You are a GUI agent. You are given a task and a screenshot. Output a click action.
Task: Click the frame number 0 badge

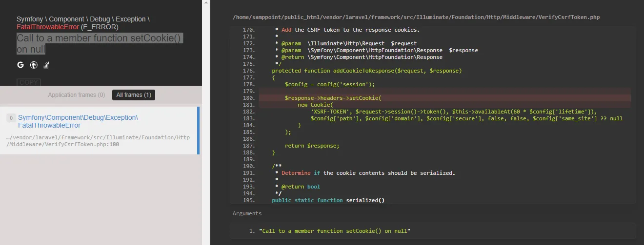click(11, 118)
